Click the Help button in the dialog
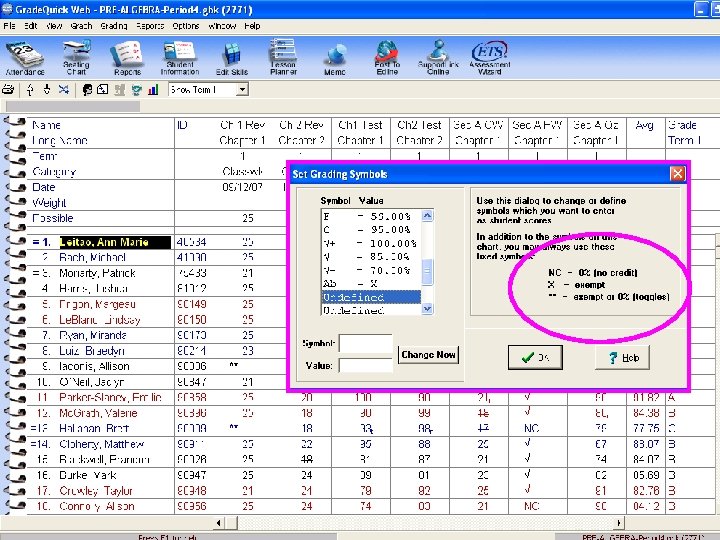 (x=623, y=357)
